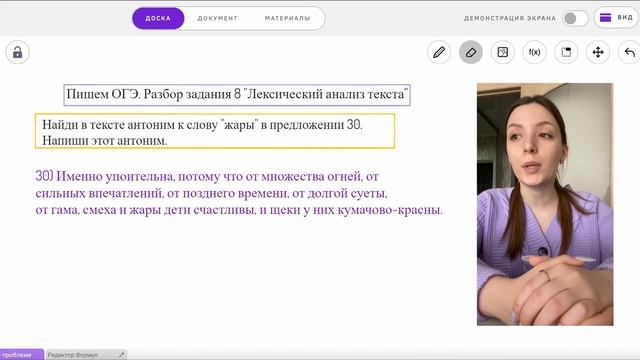The height and width of the screenshot is (360, 640).
Task: Click the undo arrow icon
Action: pyautogui.click(x=629, y=52)
